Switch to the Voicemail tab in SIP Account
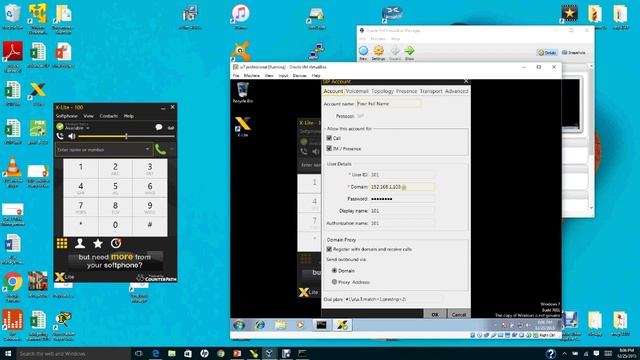The height and width of the screenshot is (360, 640). (x=357, y=91)
